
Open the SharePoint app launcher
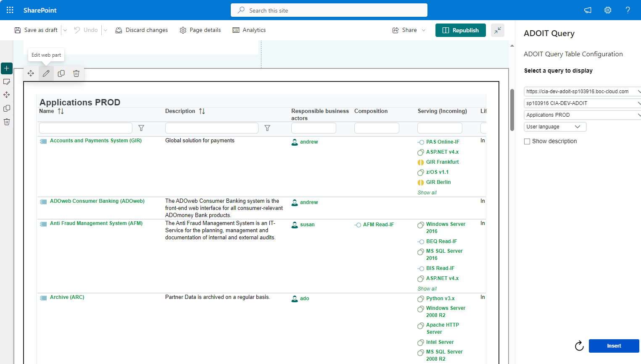(x=10, y=10)
